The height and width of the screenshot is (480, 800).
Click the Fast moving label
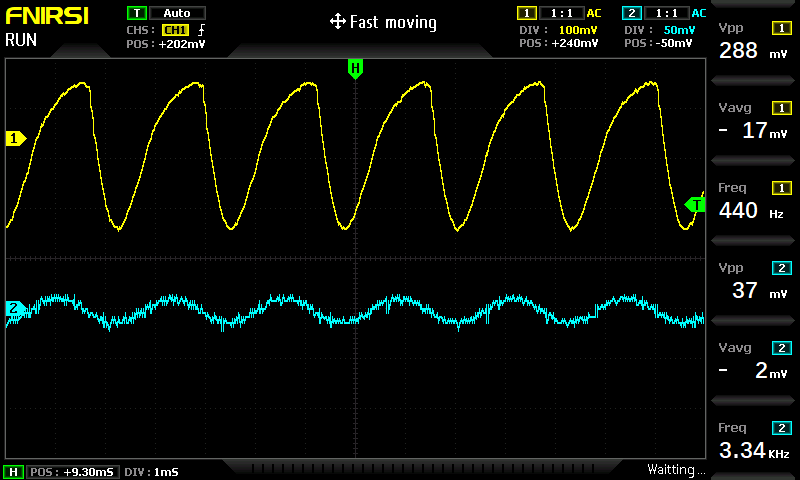(393, 22)
